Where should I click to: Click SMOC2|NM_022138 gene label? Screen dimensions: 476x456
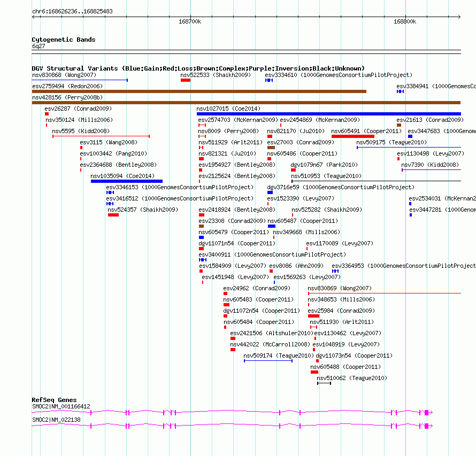(57, 420)
